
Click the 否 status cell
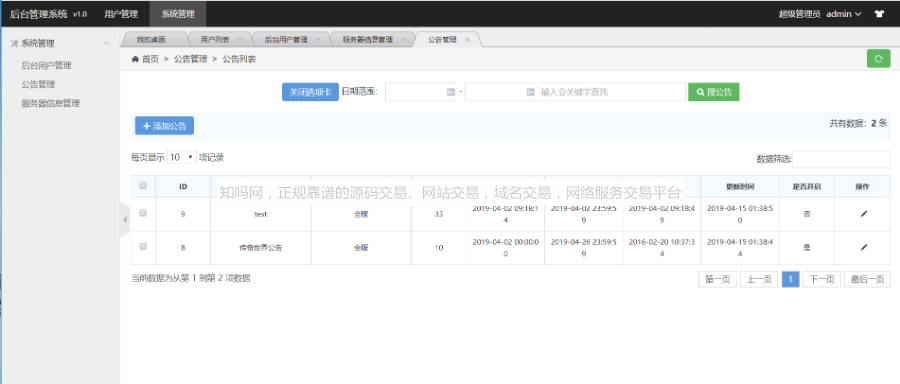(x=806, y=214)
